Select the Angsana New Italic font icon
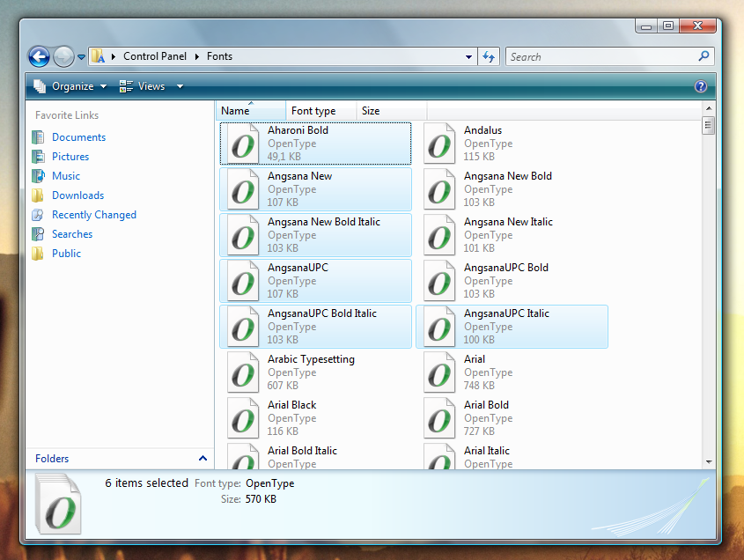The width and height of the screenshot is (744, 560). point(439,235)
